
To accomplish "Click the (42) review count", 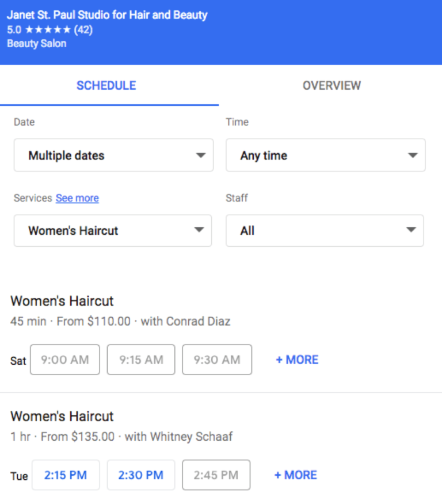I will [83, 30].
